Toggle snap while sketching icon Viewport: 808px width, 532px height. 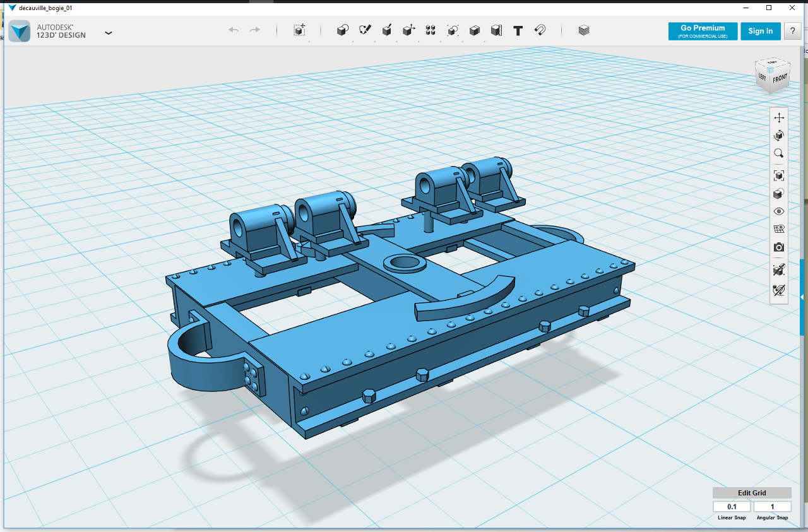click(x=779, y=270)
